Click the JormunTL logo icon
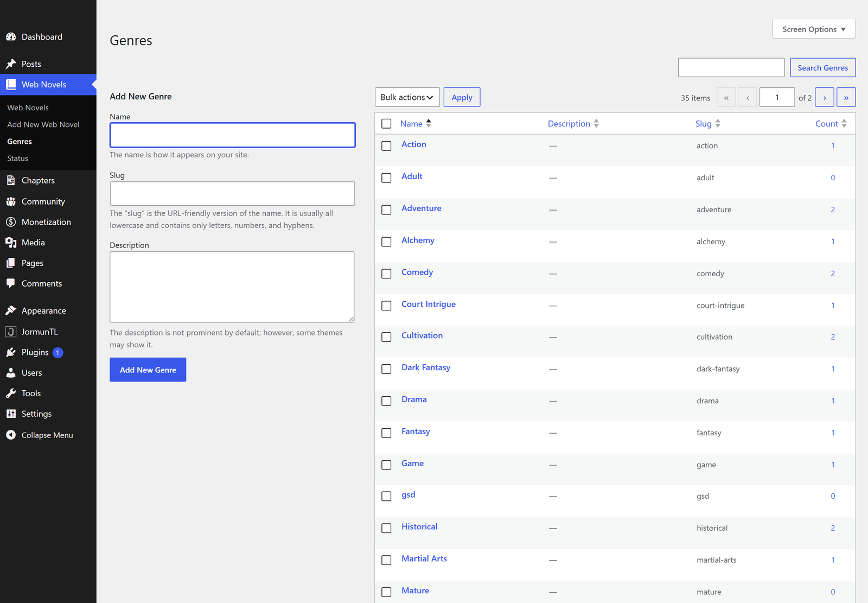 [x=11, y=332]
